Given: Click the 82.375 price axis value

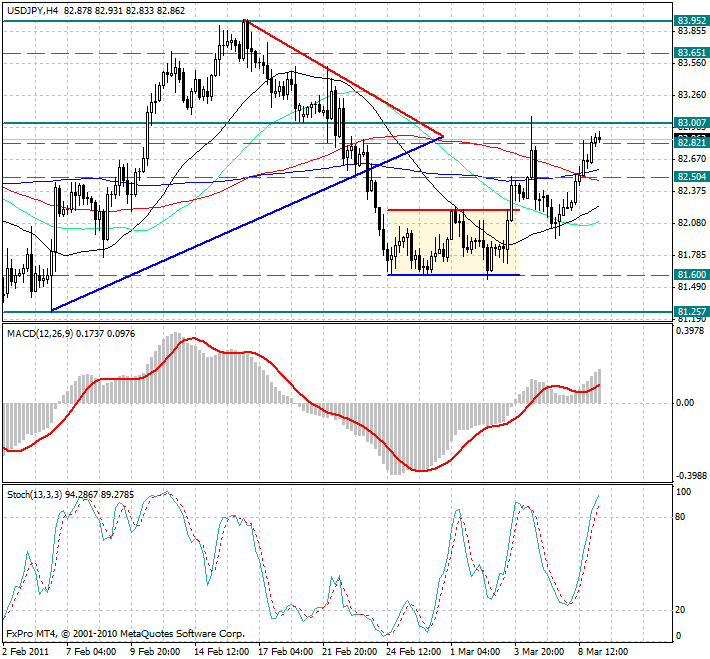Looking at the screenshot, I should (692, 191).
